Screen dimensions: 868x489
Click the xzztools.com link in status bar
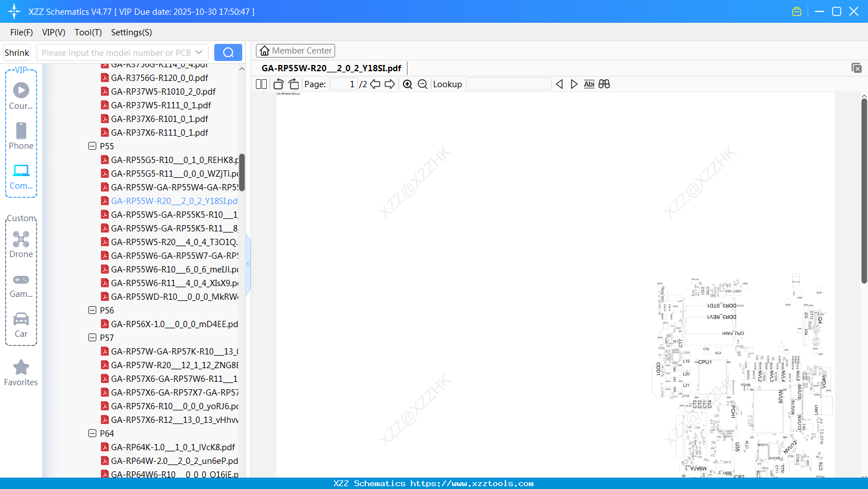tap(472, 483)
